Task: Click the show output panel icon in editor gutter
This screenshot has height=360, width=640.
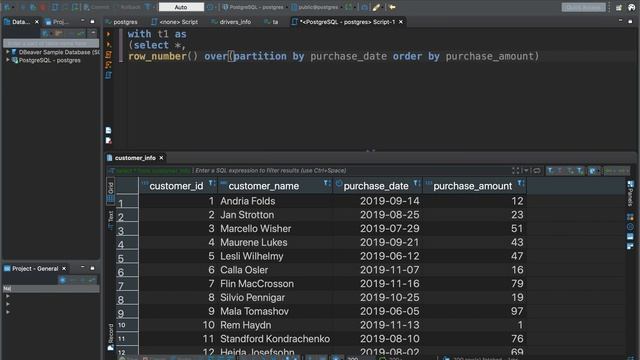Action: [109, 130]
